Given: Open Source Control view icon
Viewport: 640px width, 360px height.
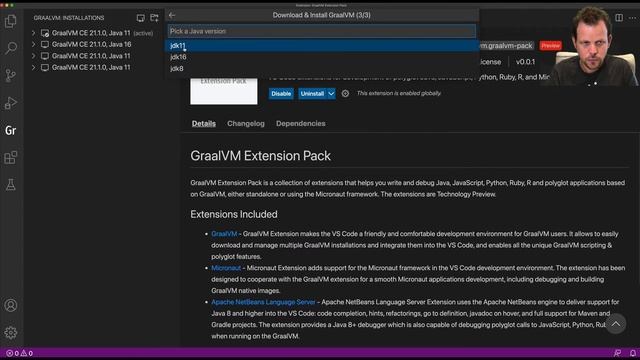Looking at the screenshot, I should pyautogui.click(x=11, y=76).
